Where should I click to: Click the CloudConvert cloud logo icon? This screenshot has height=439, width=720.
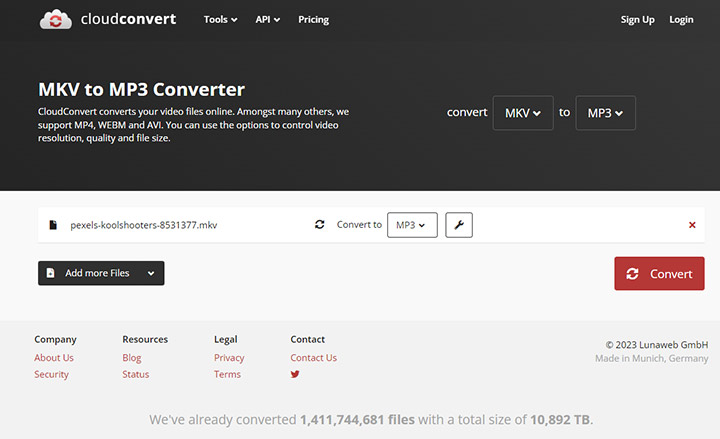coord(55,19)
